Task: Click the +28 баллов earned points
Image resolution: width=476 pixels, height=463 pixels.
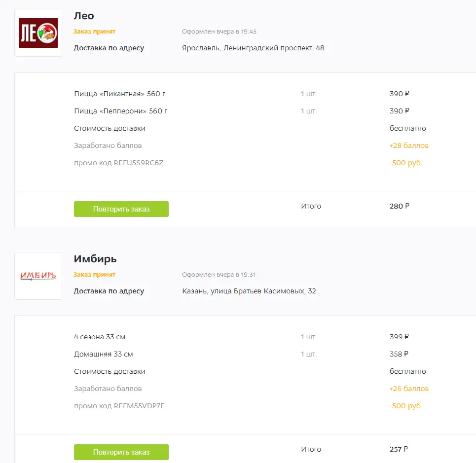Action: [409, 145]
